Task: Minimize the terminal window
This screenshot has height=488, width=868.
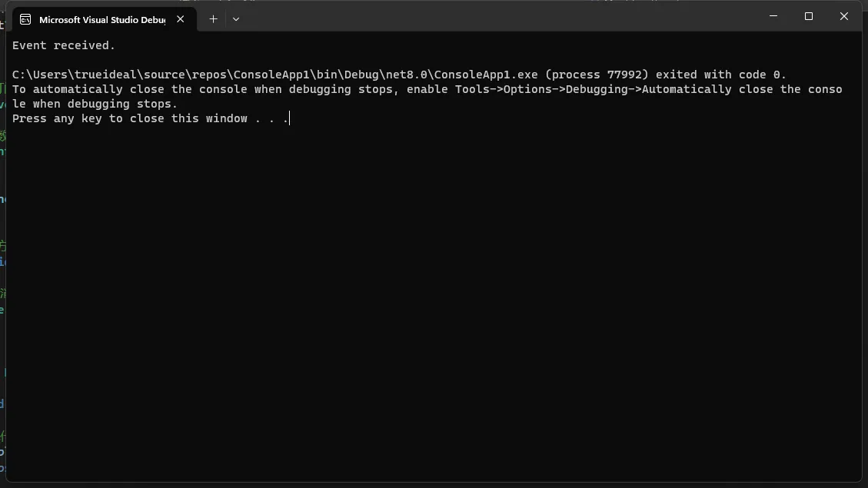Action: [x=773, y=16]
